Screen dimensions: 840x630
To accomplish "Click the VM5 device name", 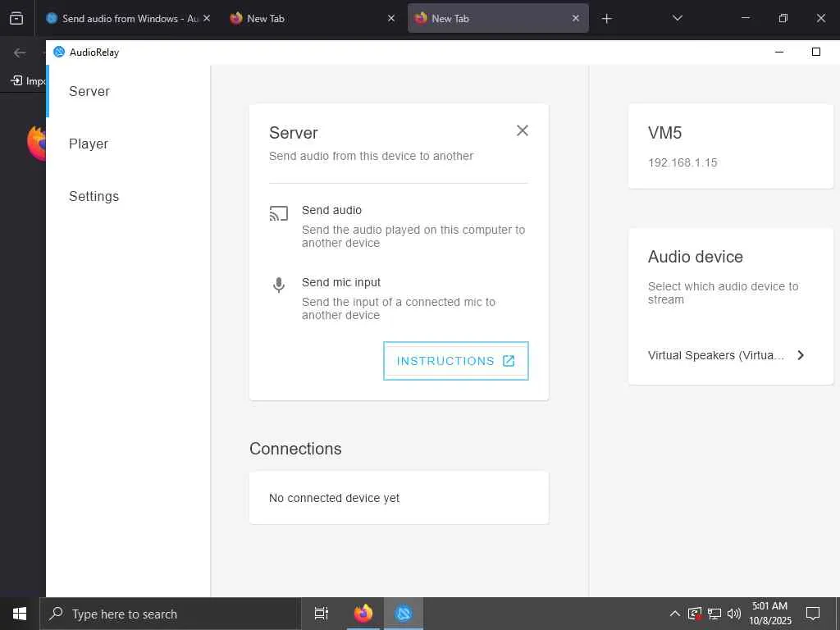I will (x=664, y=133).
